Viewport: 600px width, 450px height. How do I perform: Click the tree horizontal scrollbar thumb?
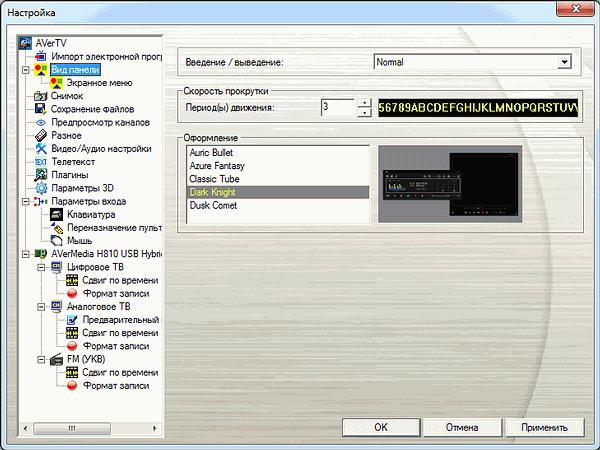tap(72, 428)
